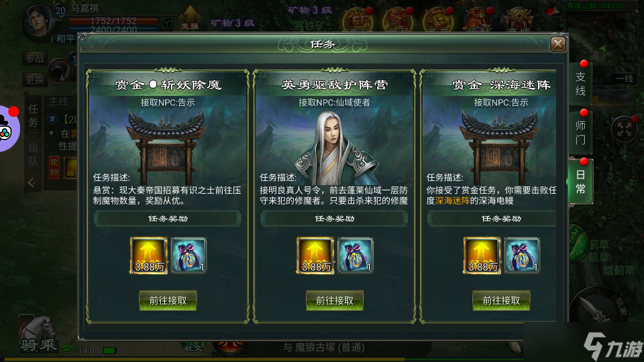Click the experience reward icon under 斩妖除魔
This screenshot has height=362, width=644.
pyautogui.click(x=149, y=255)
